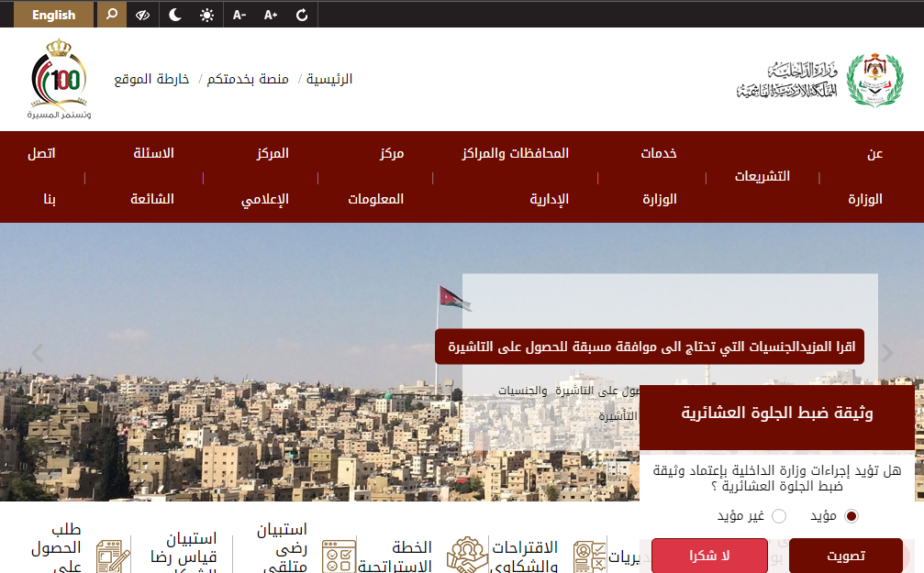The width and height of the screenshot is (924, 573).
Task: Switch to light mode sun icon
Action: coord(206,15)
